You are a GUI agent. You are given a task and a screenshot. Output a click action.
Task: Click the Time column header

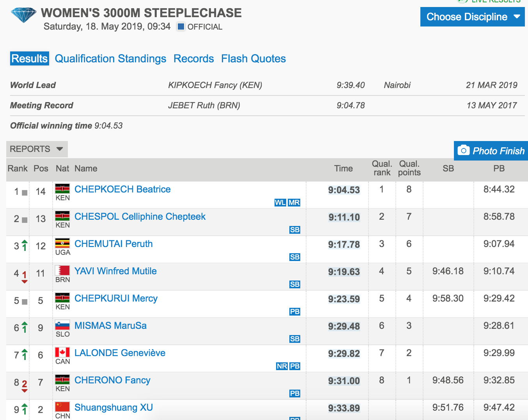coord(343,169)
